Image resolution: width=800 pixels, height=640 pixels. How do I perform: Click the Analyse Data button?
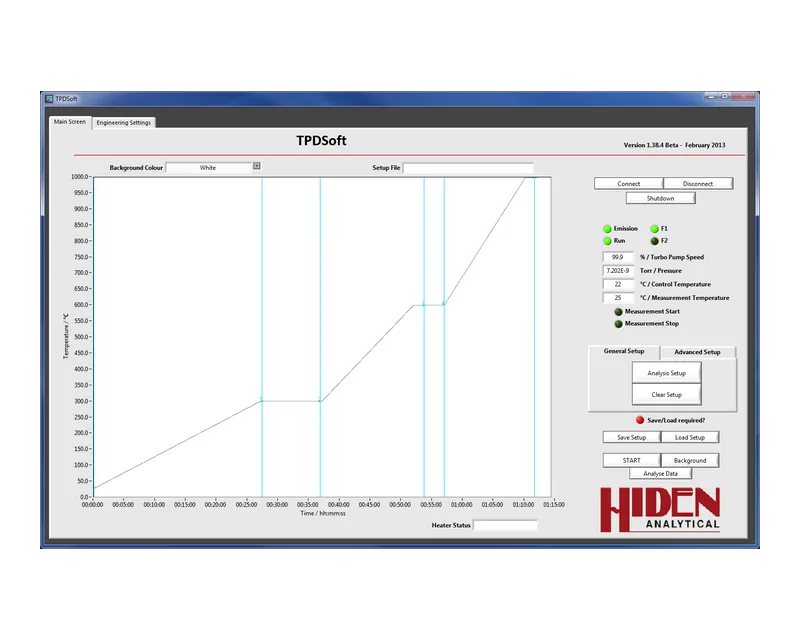pos(660,474)
